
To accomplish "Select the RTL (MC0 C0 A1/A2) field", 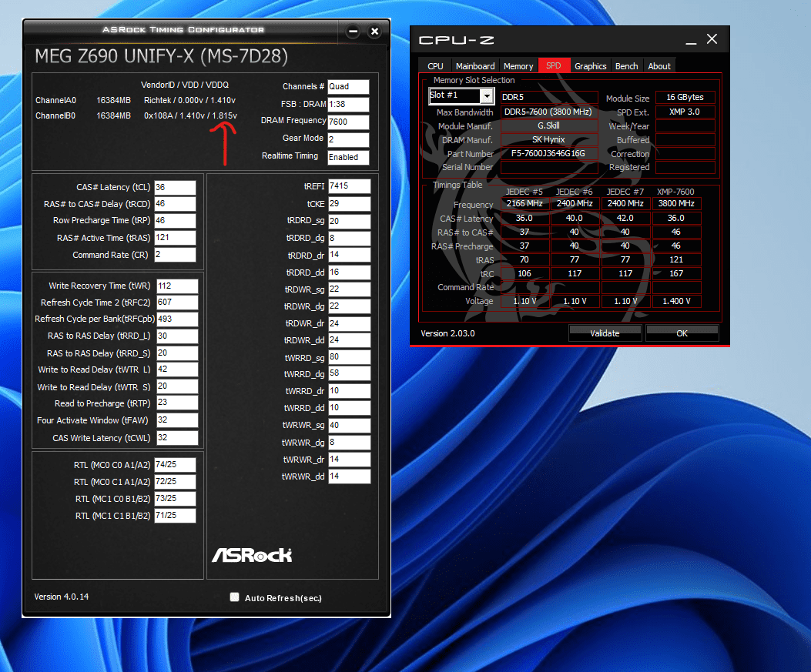I will pos(175,465).
